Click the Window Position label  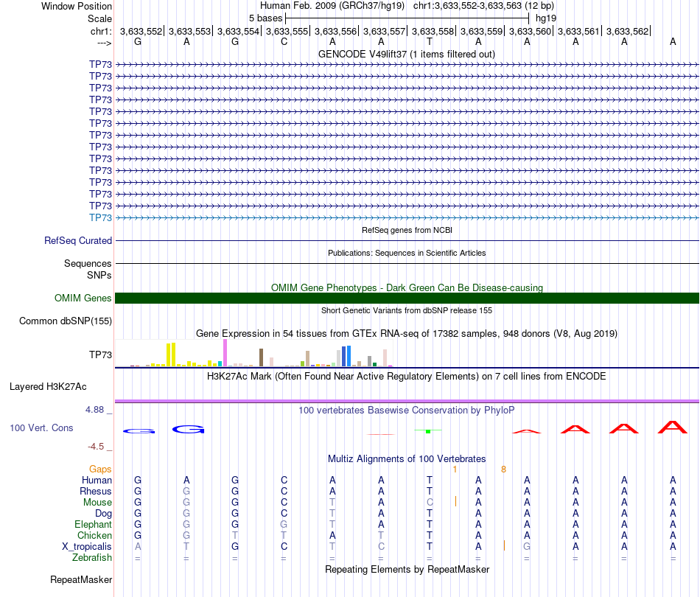[77, 6]
